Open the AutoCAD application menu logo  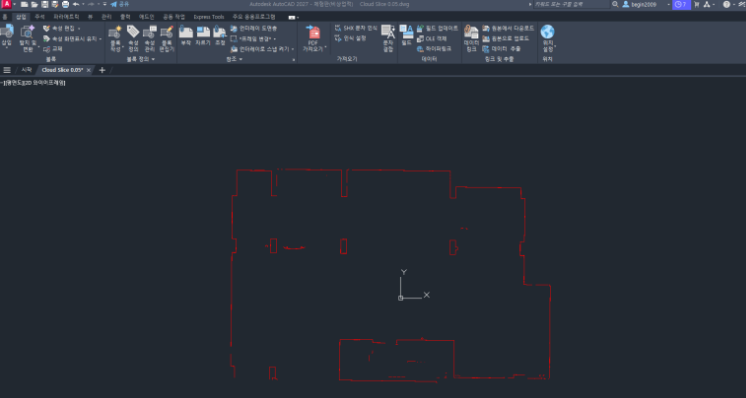pyautogui.click(x=6, y=4)
